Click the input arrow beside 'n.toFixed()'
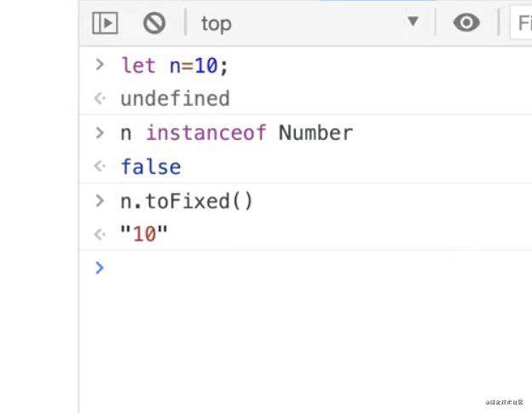532x413 pixels. click(x=100, y=201)
